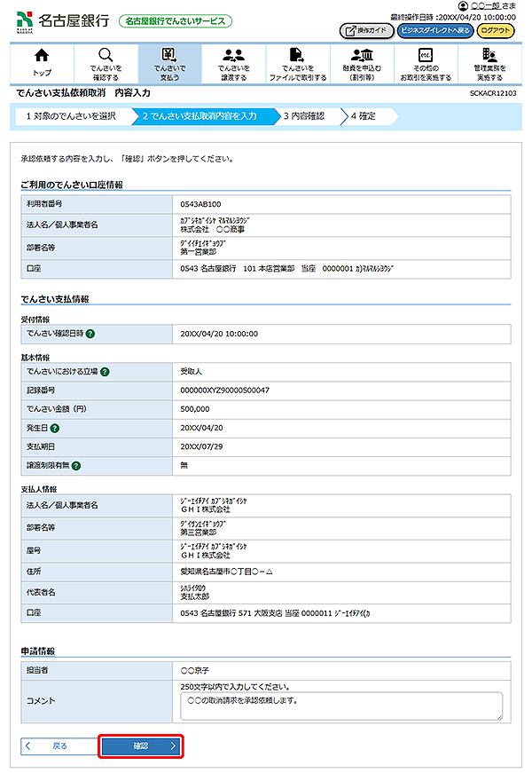Click the yellow ログアウト button

point(496,30)
